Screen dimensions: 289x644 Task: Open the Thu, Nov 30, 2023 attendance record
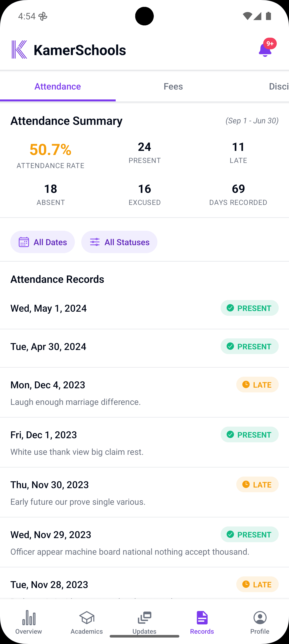point(144,492)
